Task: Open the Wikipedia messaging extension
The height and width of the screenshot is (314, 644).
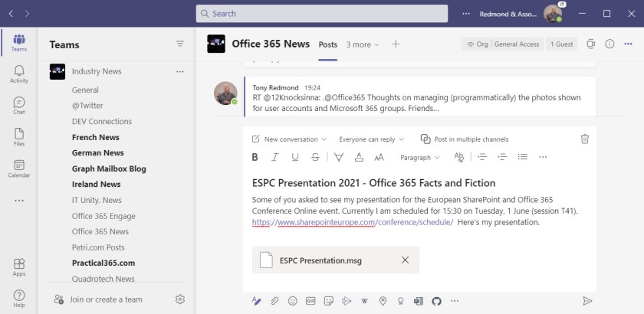Action: pos(364,301)
